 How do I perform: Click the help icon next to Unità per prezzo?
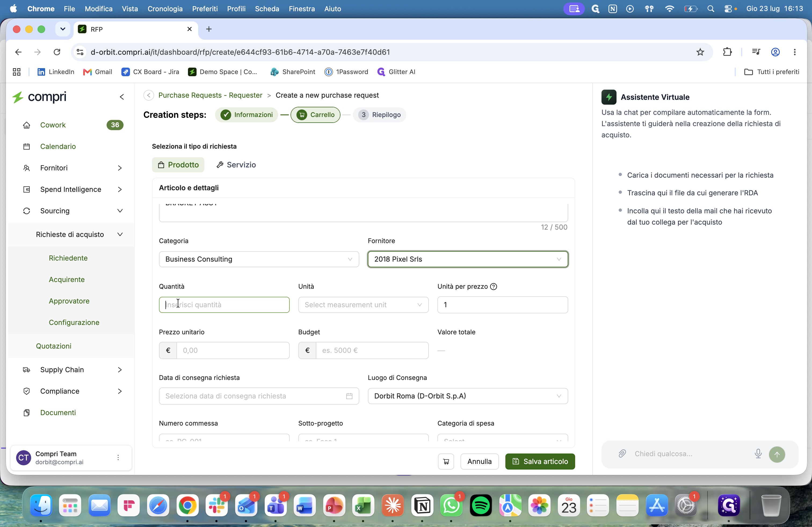point(493,287)
